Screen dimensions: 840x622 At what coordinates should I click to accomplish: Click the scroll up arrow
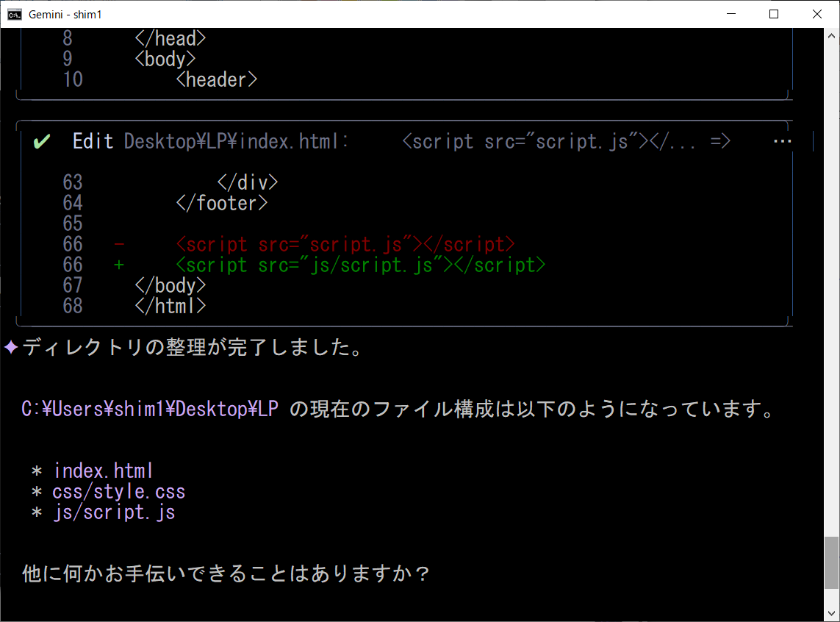coord(831,36)
